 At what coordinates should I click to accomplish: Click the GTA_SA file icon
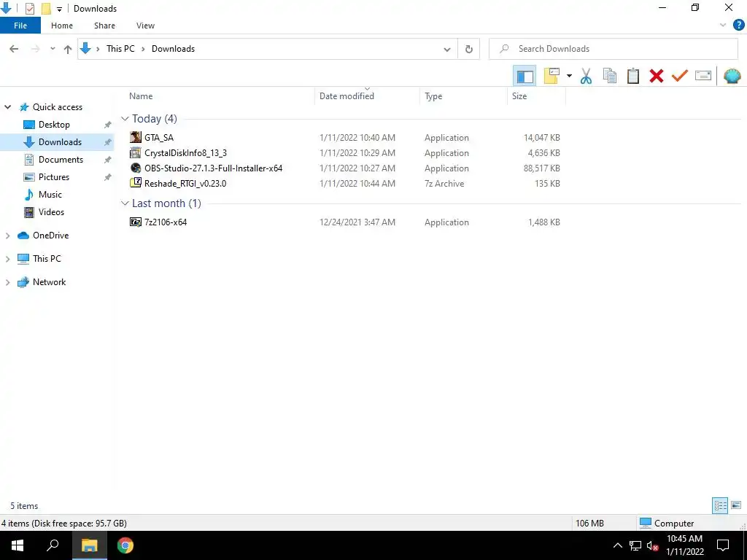pos(136,137)
